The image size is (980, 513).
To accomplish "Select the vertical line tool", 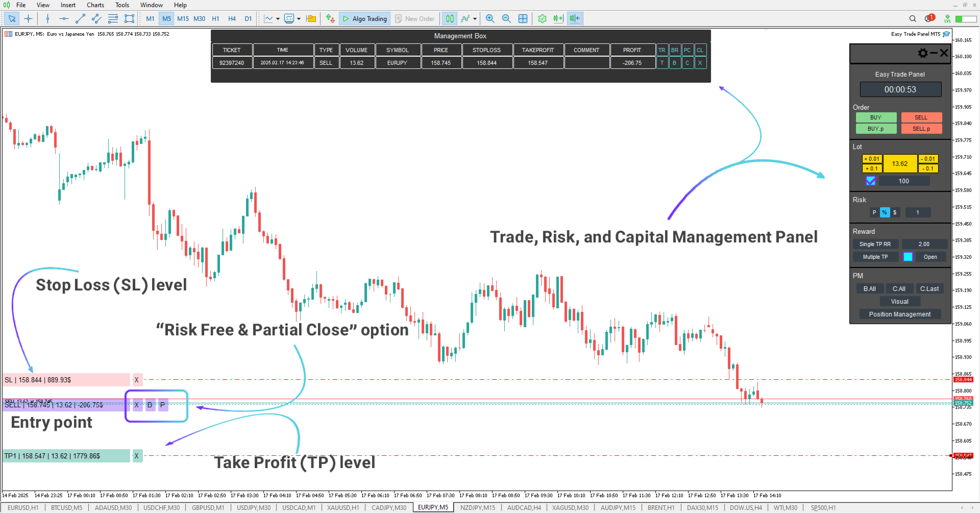I will coord(47,19).
